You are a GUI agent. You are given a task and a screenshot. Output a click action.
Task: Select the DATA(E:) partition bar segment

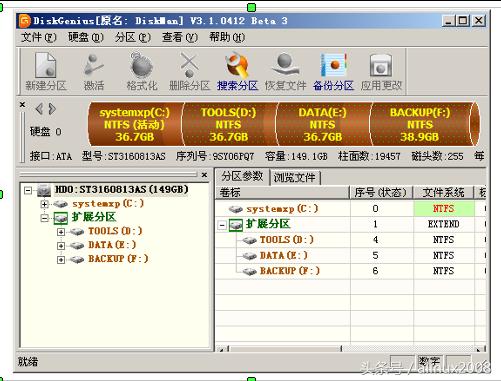click(322, 124)
